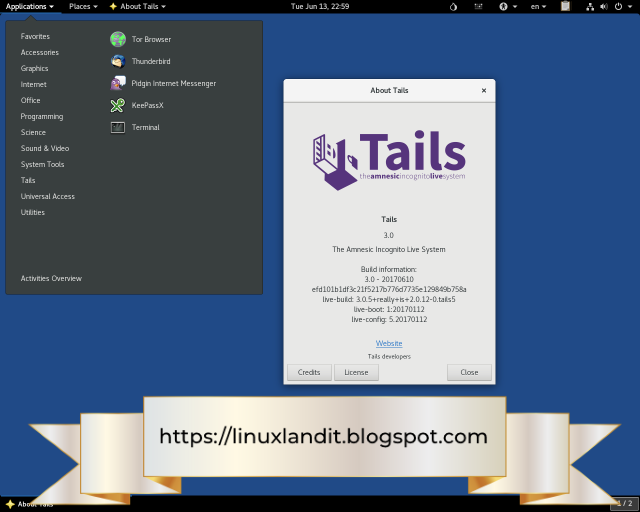Click the Credits button
The width and height of the screenshot is (640, 512).
click(x=309, y=372)
